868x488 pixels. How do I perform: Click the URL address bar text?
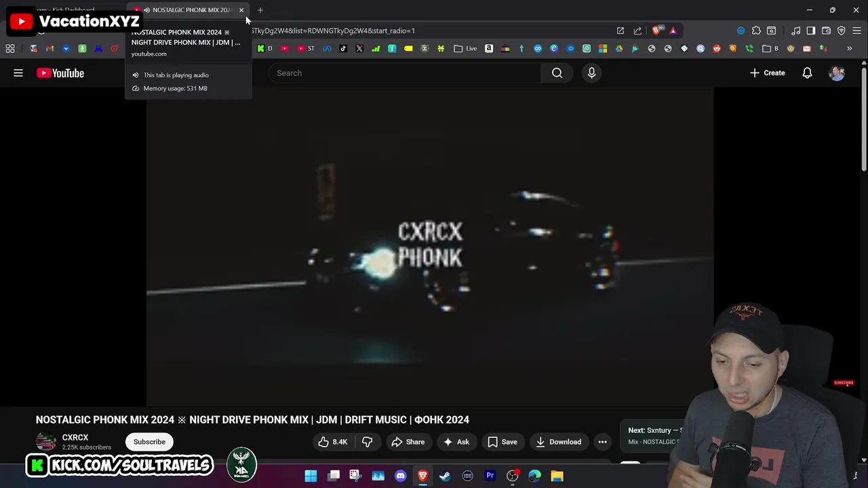point(332,30)
